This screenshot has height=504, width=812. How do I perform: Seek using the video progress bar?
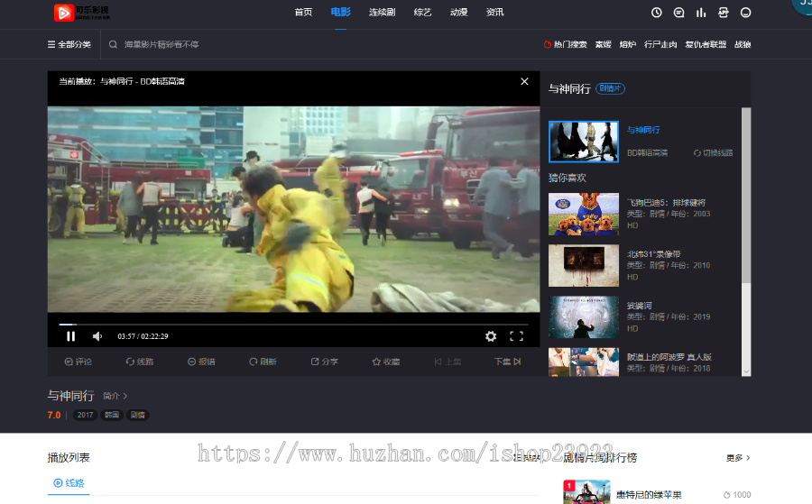[293, 325]
